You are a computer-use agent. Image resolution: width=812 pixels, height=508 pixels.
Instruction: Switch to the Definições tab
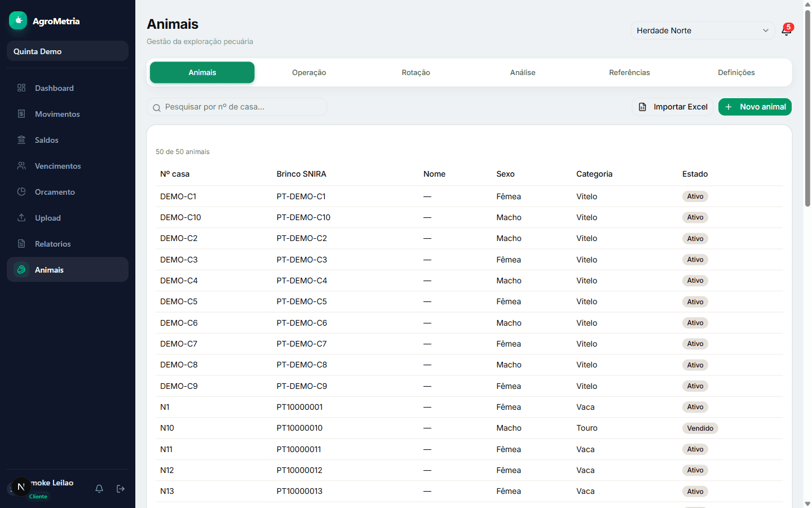(736, 72)
